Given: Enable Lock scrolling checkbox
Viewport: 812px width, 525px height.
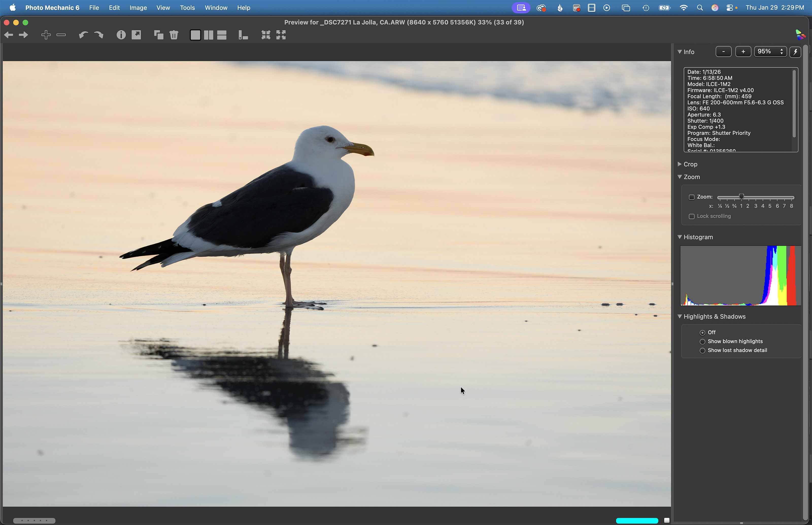Looking at the screenshot, I should coord(692,216).
